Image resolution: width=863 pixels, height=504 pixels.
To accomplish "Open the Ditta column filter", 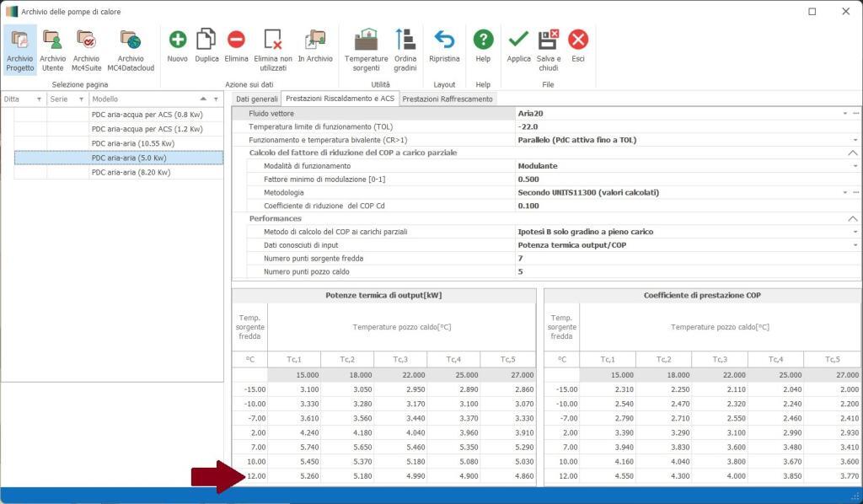I will coord(39,99).
